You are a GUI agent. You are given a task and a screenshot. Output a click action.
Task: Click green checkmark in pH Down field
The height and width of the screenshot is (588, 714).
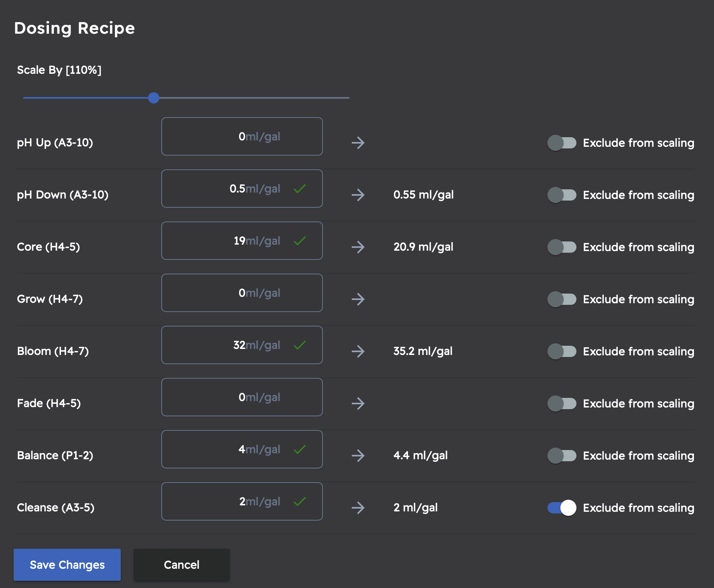(x=300, y=189)
